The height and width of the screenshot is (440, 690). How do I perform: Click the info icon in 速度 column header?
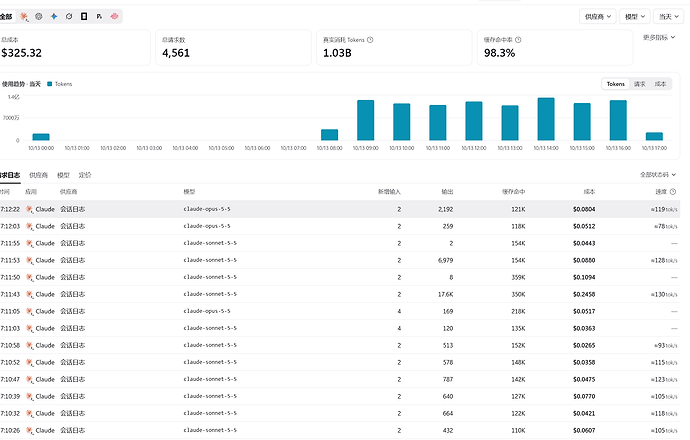click(672, 191)
